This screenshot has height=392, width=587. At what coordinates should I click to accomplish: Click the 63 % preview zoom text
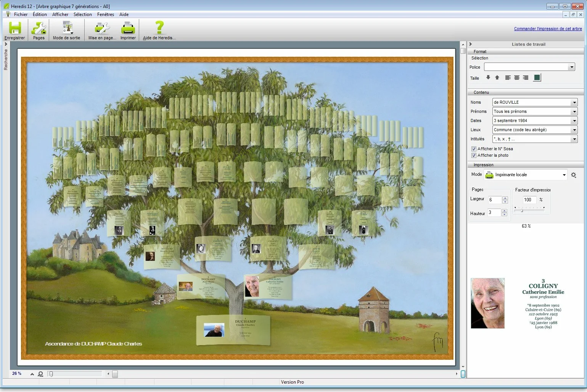click(526, 226)
